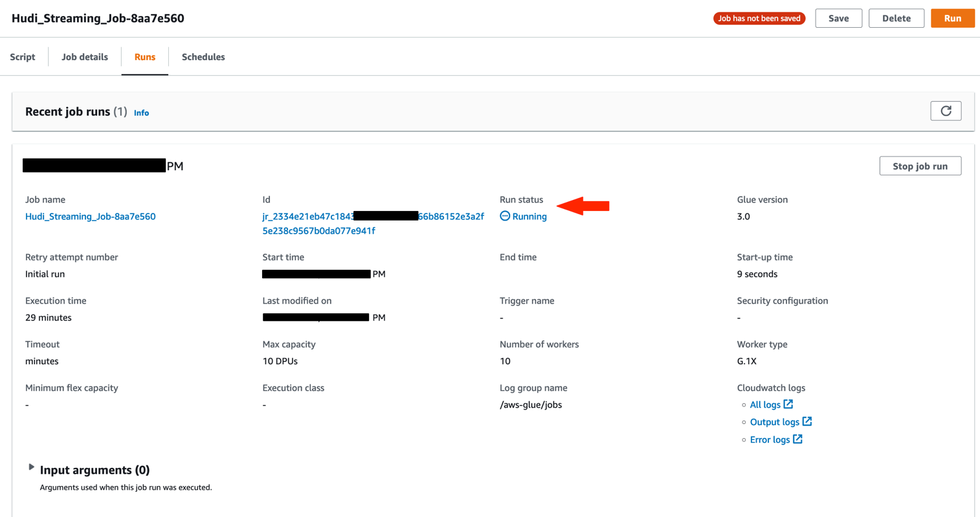980x517 pixels.
Task: Open Output logs in CloudWatch
Action: click(x=775, y=422)
